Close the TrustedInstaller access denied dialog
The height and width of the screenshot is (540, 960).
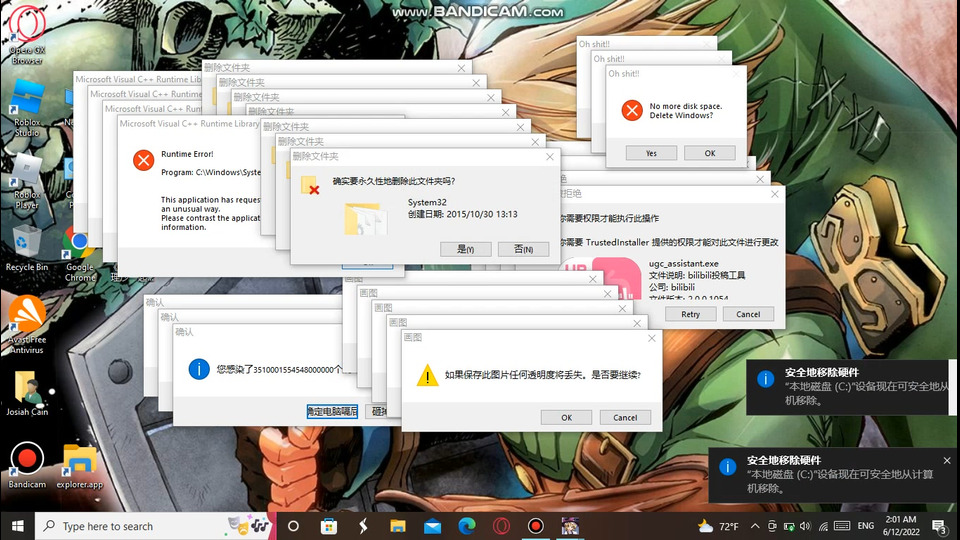point(774,193)
